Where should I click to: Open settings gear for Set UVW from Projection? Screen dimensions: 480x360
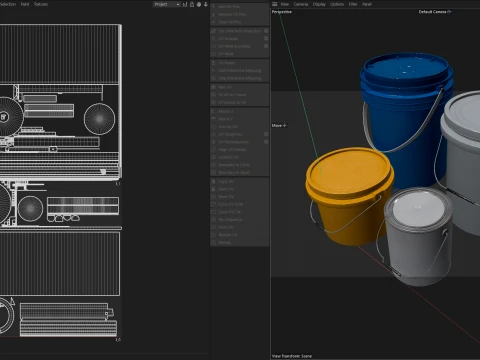point(266,31)
